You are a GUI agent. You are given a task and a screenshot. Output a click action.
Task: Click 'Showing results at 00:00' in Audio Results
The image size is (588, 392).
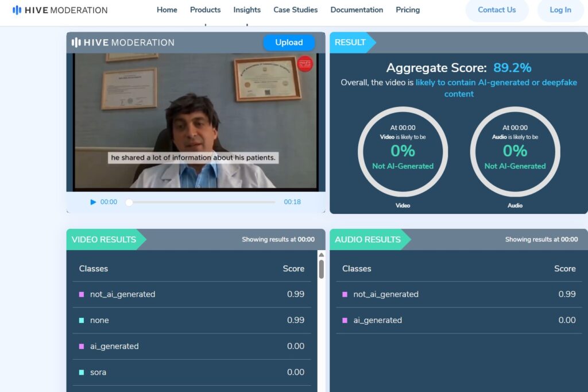click(541, 240)
